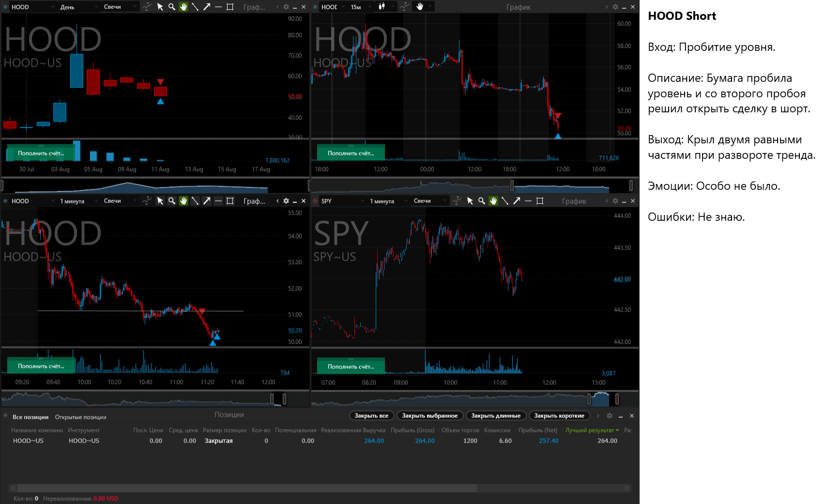Grab the right range handle under the SPY chart
Screen dimensions: 826x504
(x=617, y=399)
